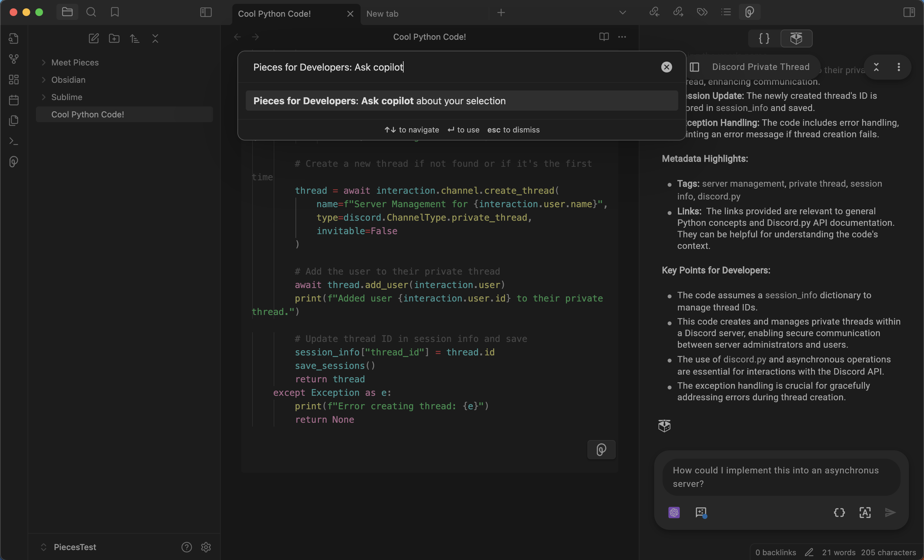Image resolution: width=924 pixels, height=560 pixels.
Task: Open settings gear icon
Action: 206,547
